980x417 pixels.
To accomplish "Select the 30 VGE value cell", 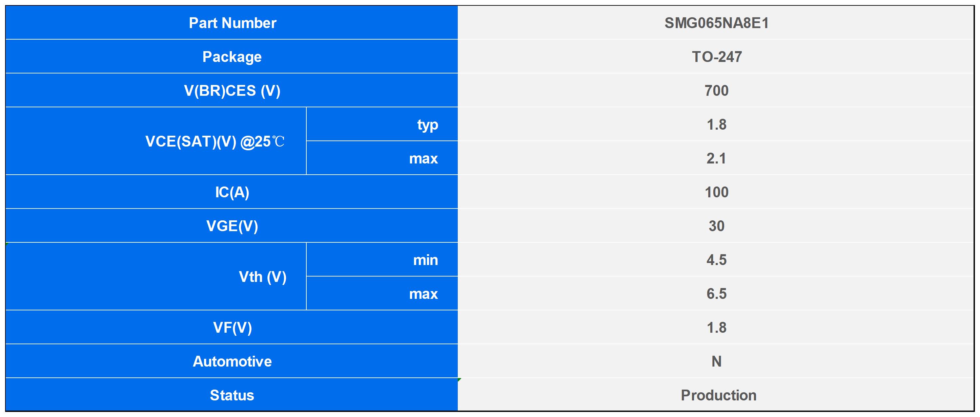I will (716, 226).
